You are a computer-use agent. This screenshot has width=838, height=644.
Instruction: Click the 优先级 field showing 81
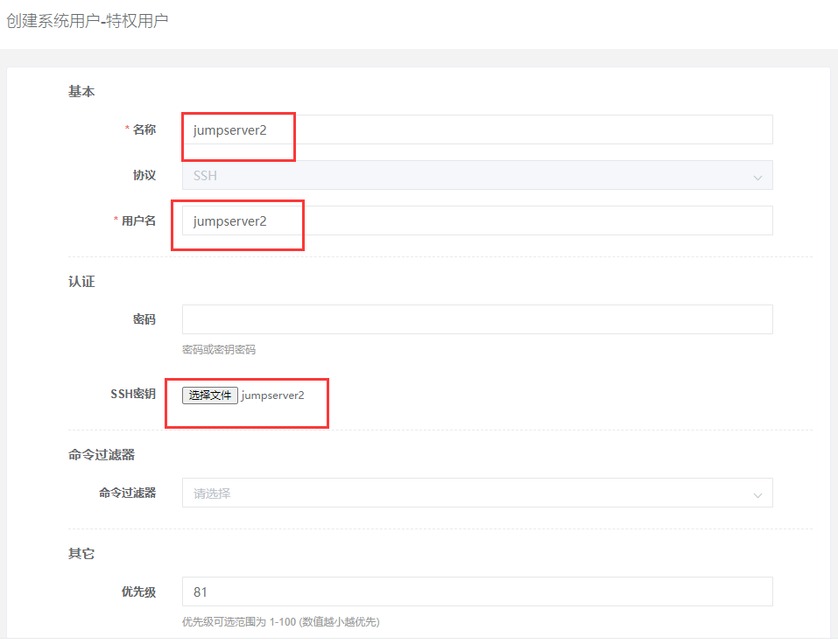(x=477, y=591)
